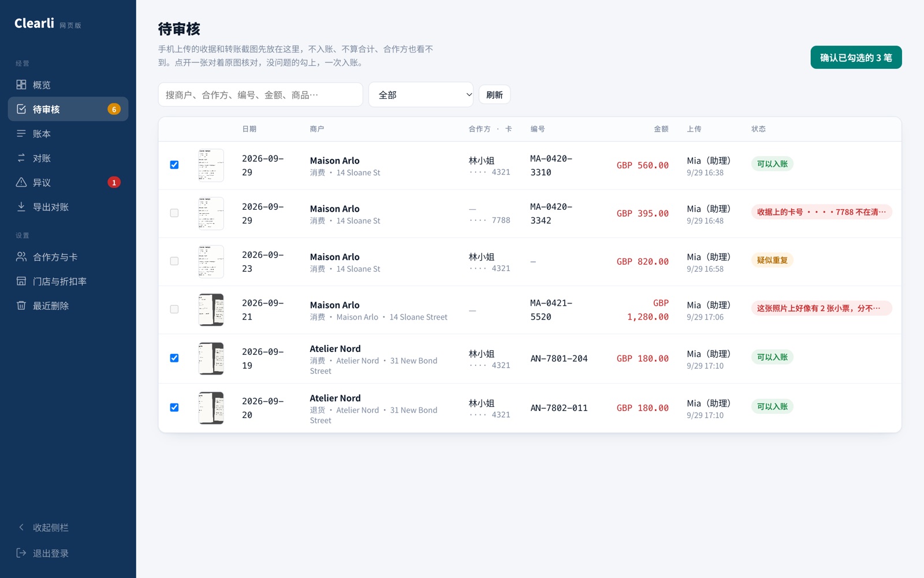This screenshot has width=924, height=578.
Task: Click the 可以入账 badge on AN-7802-011 row
Action: [772, 406]
